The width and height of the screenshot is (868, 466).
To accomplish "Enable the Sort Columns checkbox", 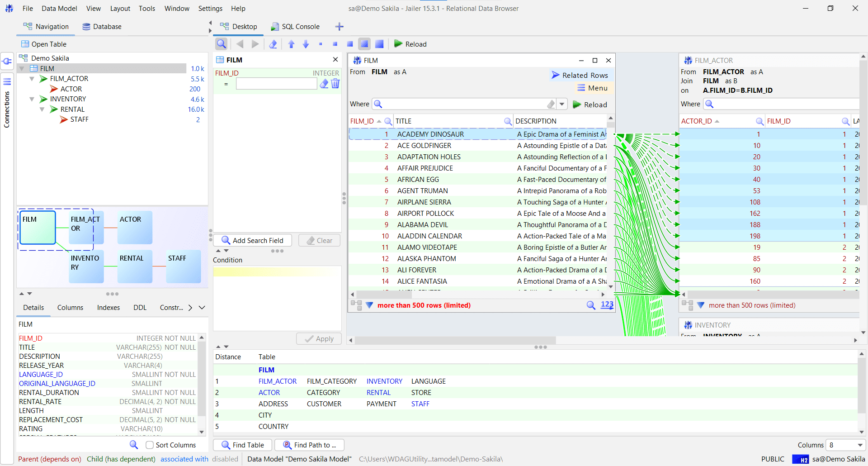I will coord(150,445).
